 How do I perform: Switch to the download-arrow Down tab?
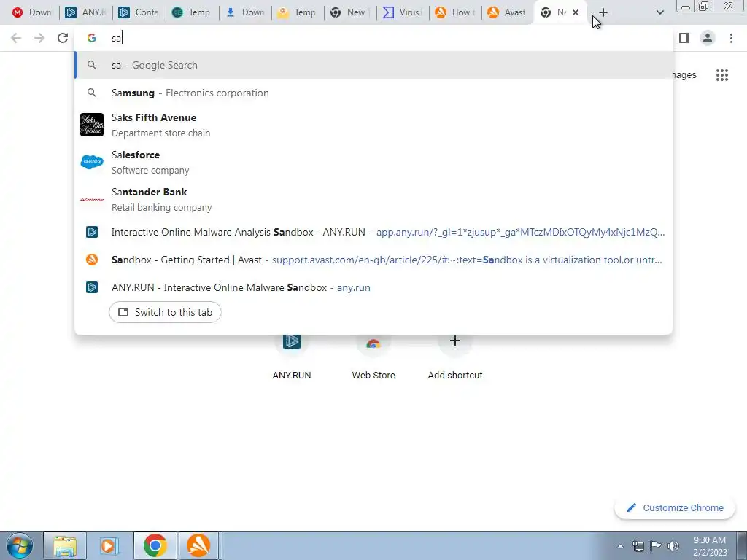pos(245,12)
